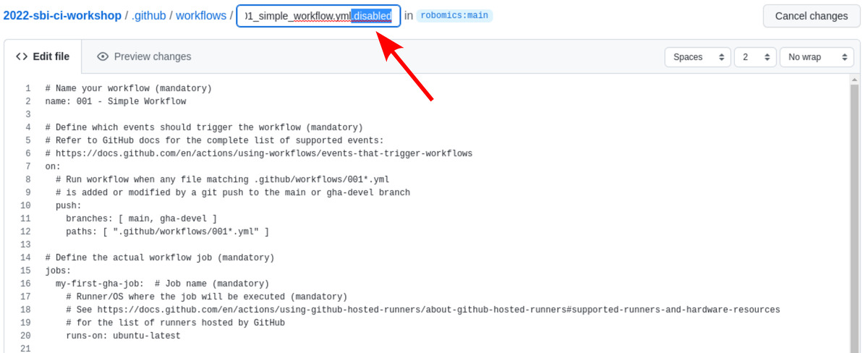868x353 pixels.
Task: Open the 2022-sbi-ci-workshop repository link
Action: 62,15
